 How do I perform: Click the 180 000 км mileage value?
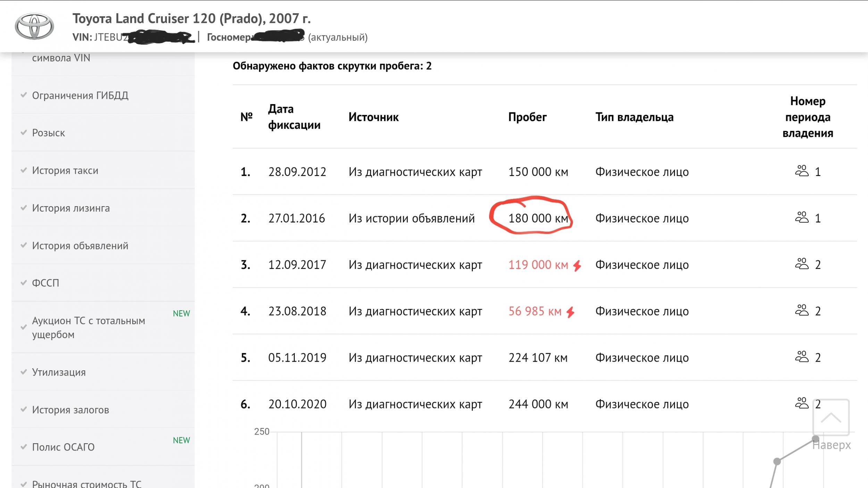click(538, 218)
